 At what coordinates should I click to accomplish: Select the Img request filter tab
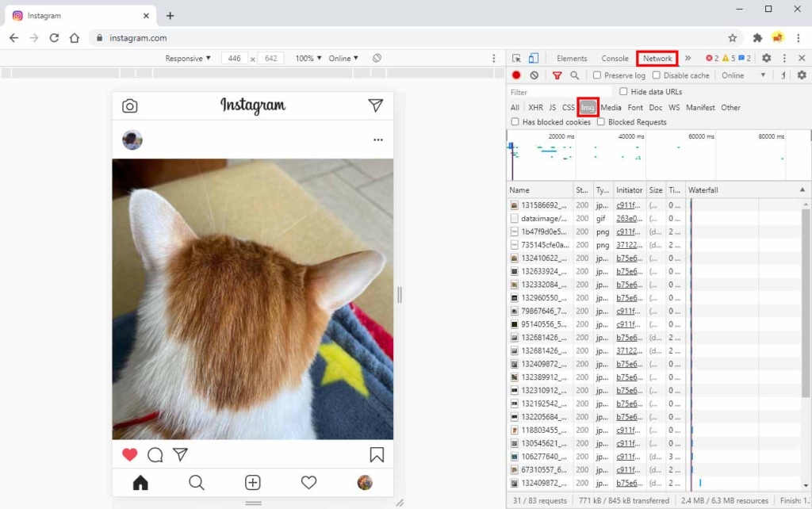tap(587, 107)
